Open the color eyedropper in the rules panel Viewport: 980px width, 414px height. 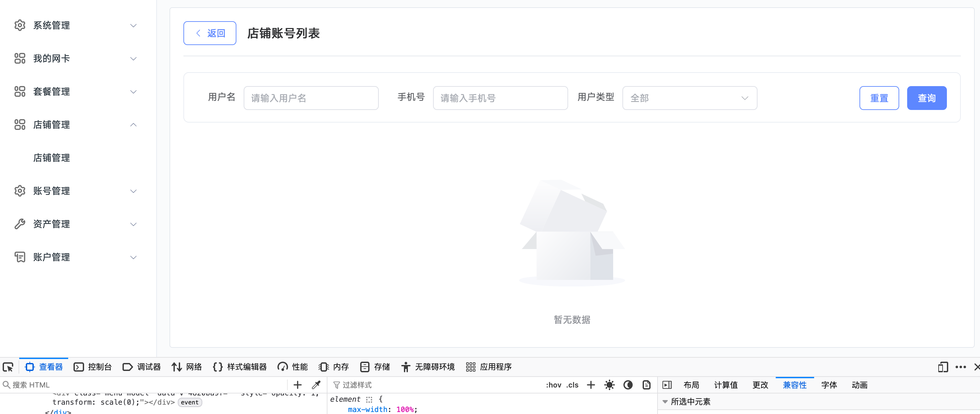point(316,385)
